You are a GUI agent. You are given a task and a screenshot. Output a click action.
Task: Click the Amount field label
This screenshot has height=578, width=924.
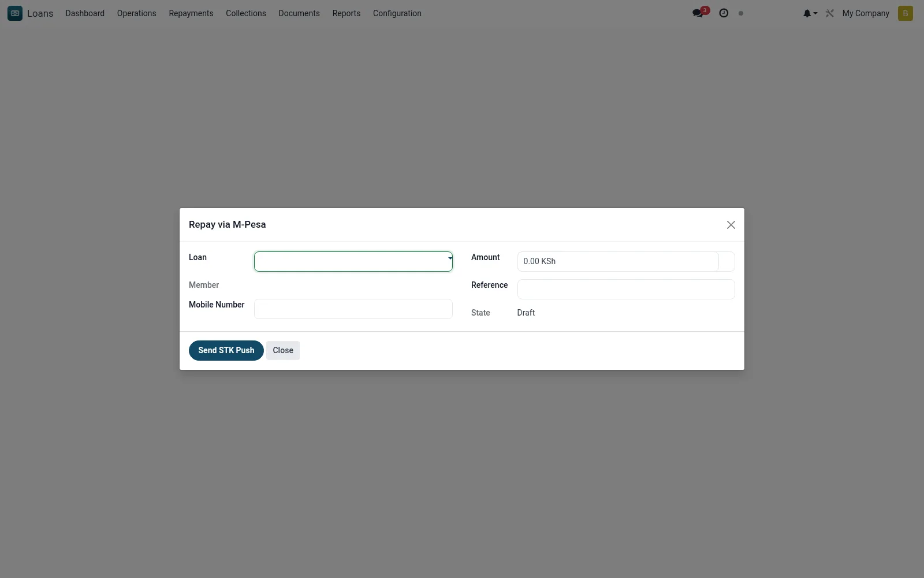click(486, 257)
